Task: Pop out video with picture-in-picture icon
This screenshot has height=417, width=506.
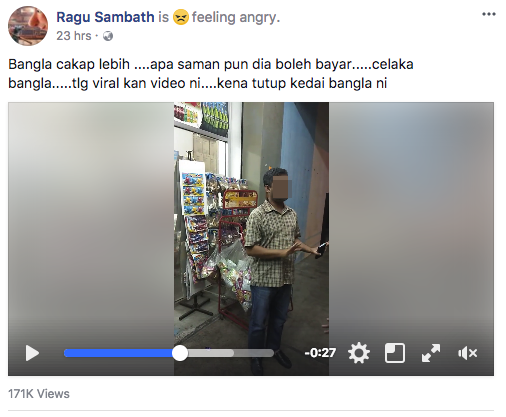Action: (x=395, y=353)
